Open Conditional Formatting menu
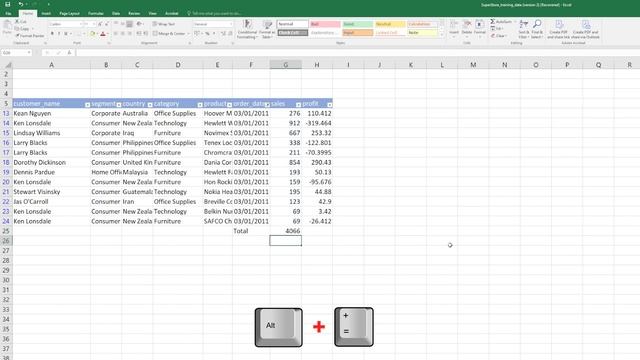 point(247,29)
